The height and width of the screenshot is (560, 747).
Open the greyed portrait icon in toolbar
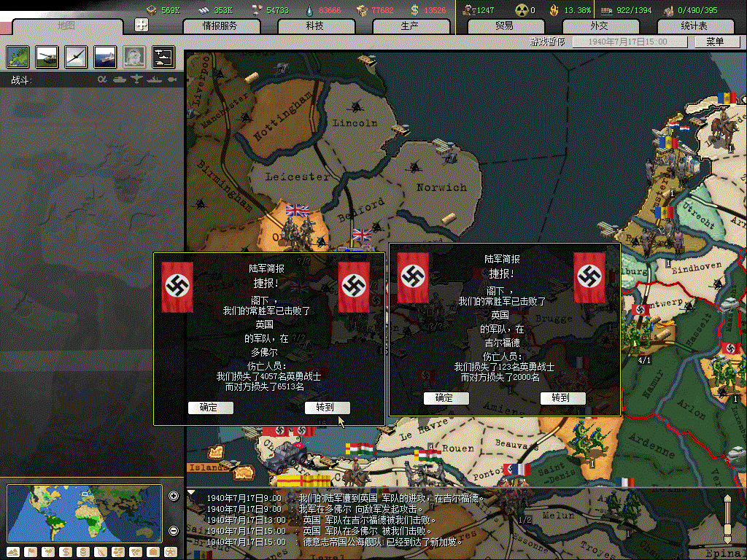134,57
